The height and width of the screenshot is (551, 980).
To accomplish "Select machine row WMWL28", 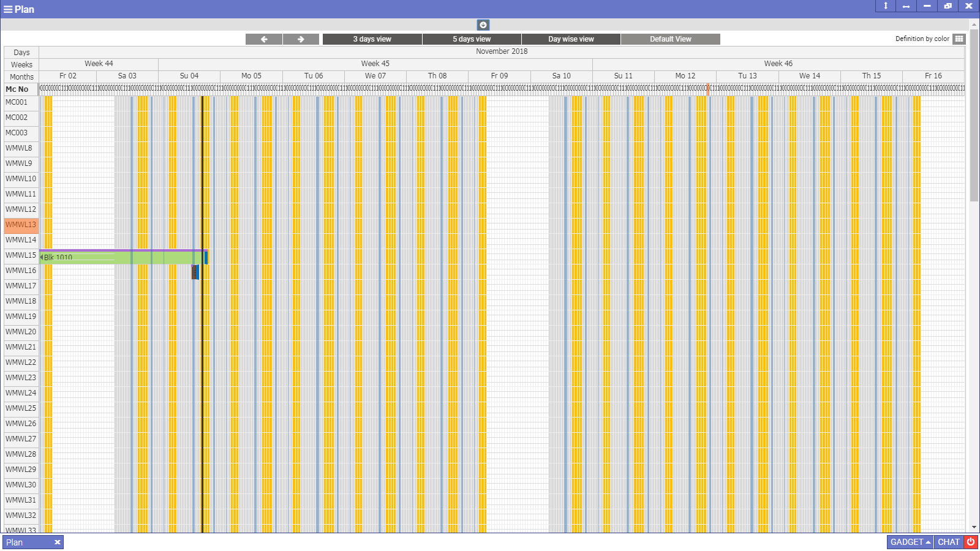I will [21, 454].
